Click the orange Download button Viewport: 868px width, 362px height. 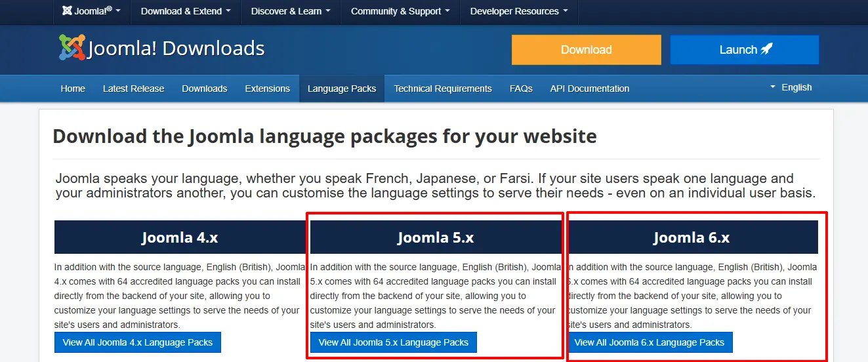[586, 50]
